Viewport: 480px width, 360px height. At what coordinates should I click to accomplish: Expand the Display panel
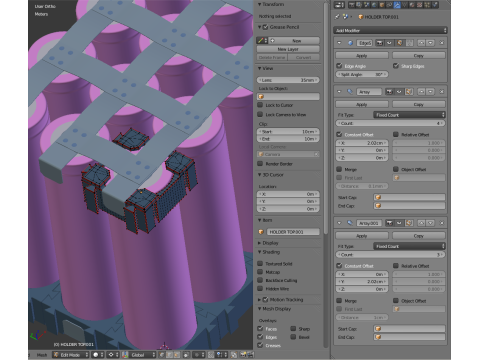[259, 243]
